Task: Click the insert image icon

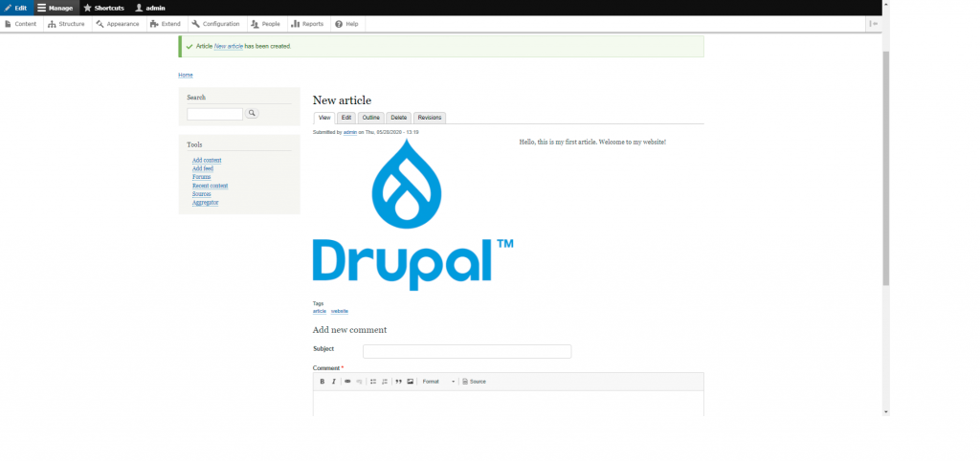Action: [x=411, y=382]
